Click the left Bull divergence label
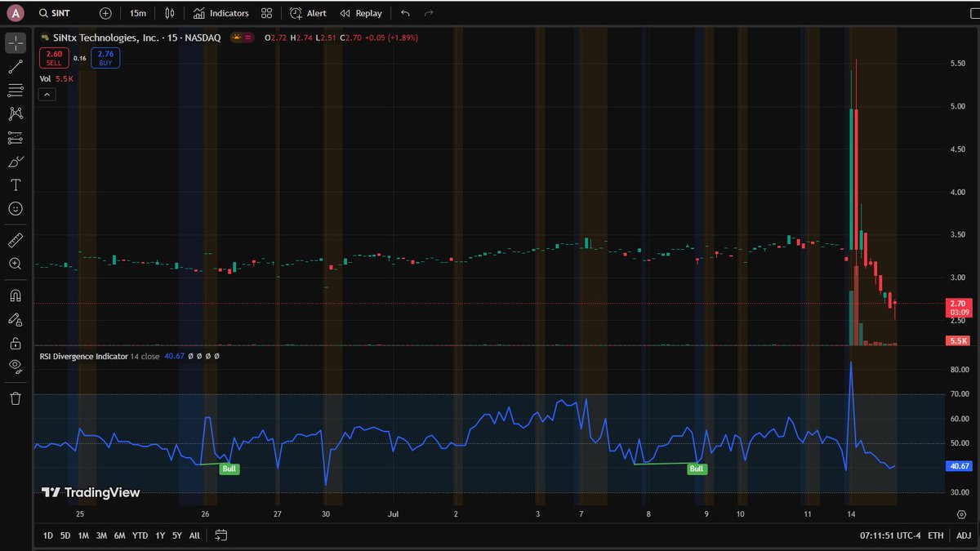The width and height of the screenshot is (980, 551). (x=230, y=469)
